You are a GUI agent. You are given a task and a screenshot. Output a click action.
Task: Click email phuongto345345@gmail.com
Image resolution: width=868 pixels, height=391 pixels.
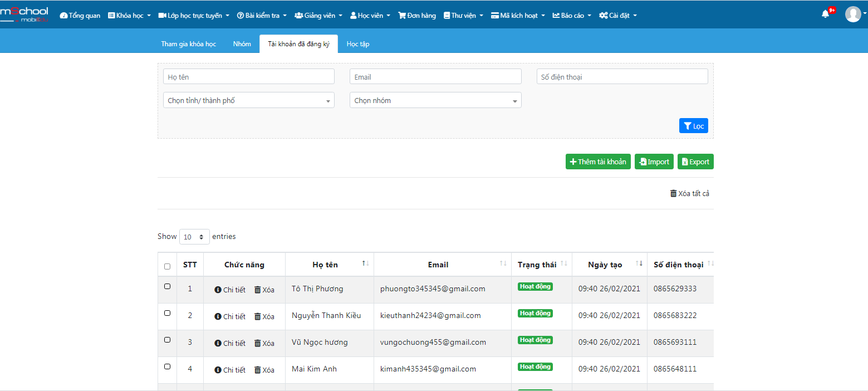[x=433, y=289]
